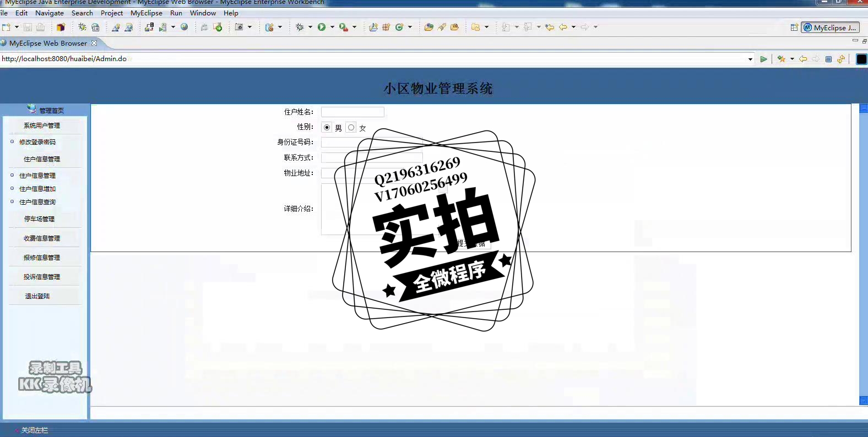Viewport: 868px width, 437px height.
Task: Click the green Run button icon
Action: click(322, 27)
